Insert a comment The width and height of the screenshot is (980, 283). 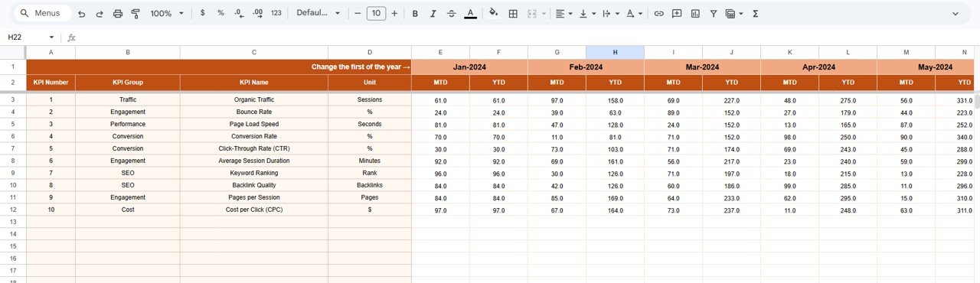pos(677,14)
